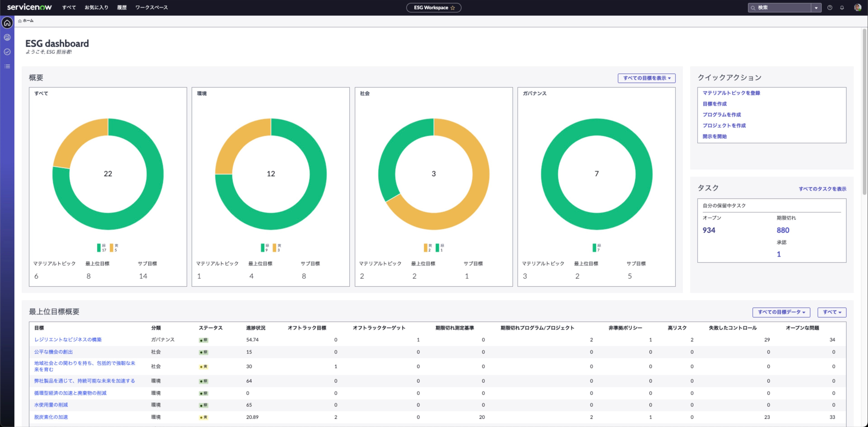Open the tasks checkmark icon in the sidebar
This screenshot has height=427, width=868.
click(7, 52)
